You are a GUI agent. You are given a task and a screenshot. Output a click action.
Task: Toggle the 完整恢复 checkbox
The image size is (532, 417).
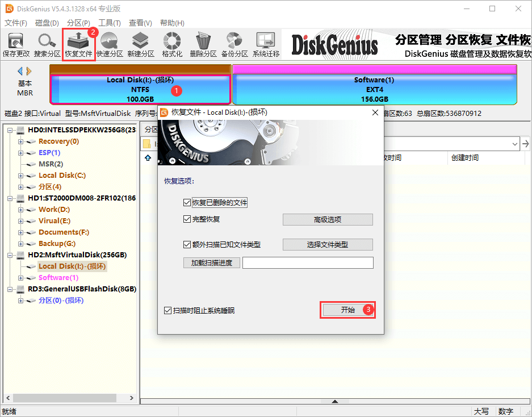pos(187,219)
